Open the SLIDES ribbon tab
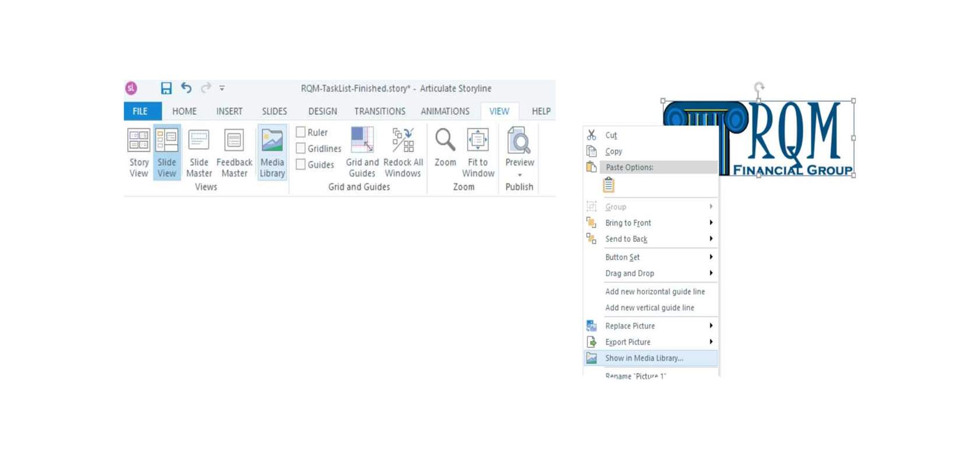 tap(274, 111)
